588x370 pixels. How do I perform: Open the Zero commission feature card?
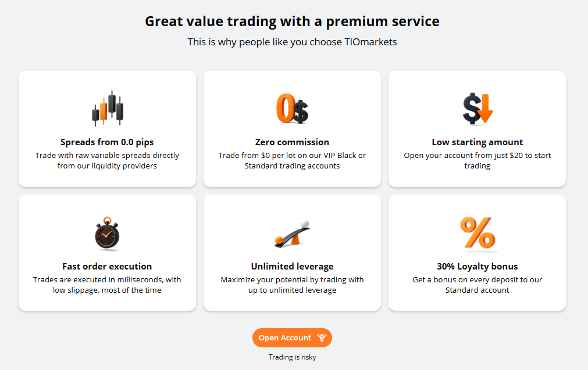tap(292, 129)
